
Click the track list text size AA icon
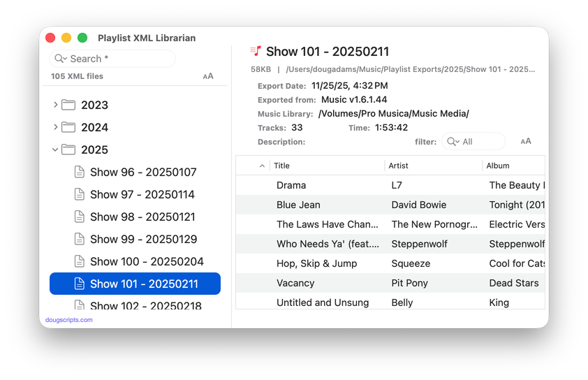click(526, 141)
